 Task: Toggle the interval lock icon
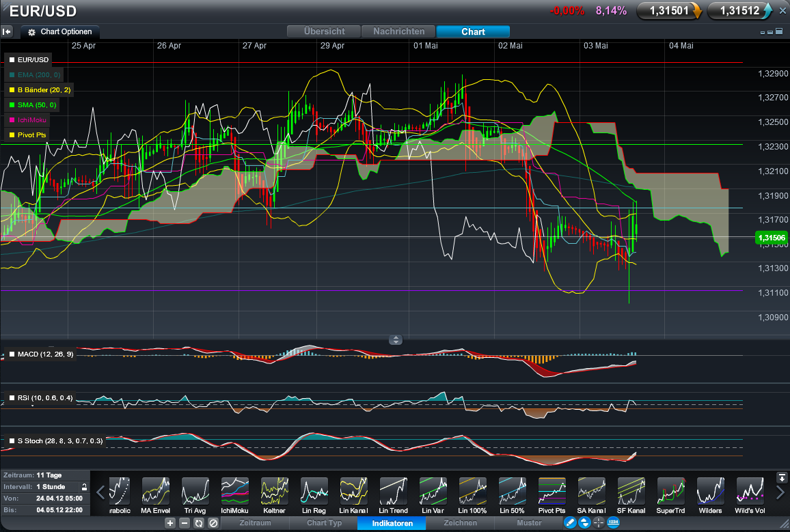tap(84, 487)
